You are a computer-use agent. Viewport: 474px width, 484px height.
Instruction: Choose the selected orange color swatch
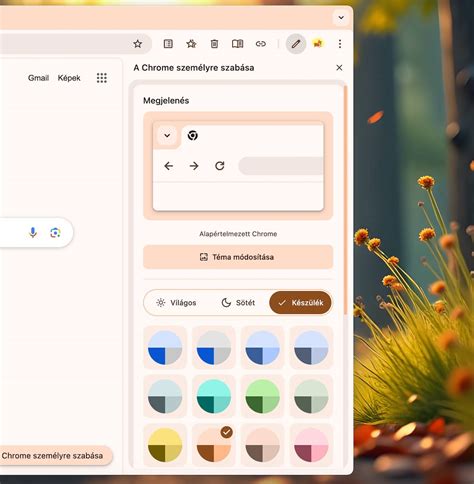coord(214,445)
